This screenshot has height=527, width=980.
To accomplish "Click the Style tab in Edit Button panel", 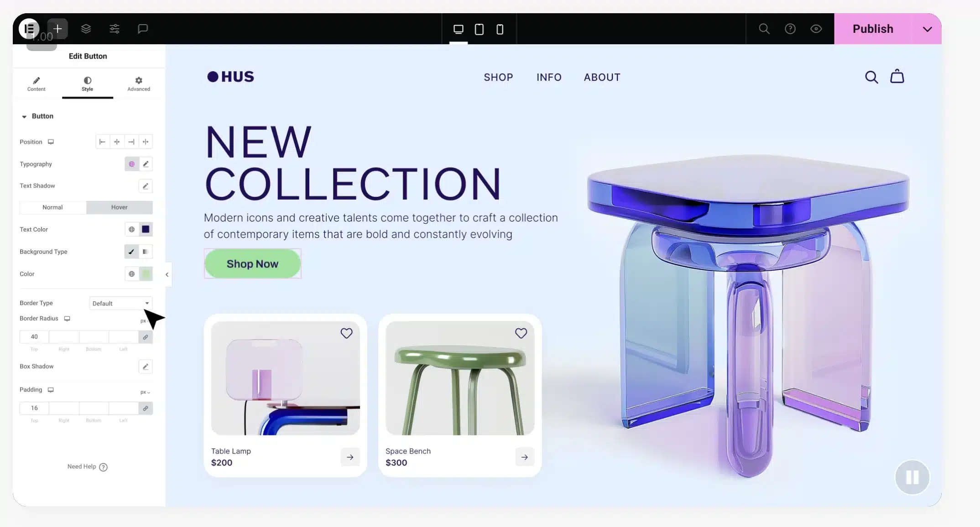I will (x=87, y=83).
